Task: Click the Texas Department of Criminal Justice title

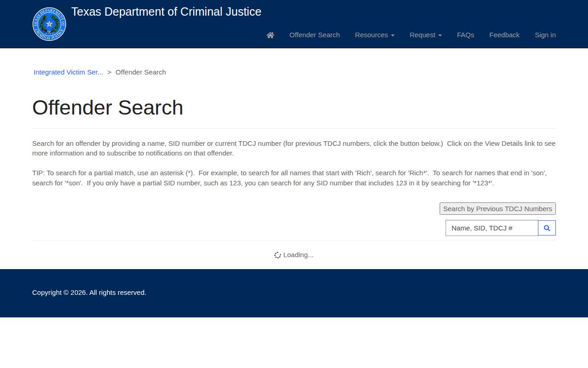Action: click(x=166, y=12)
